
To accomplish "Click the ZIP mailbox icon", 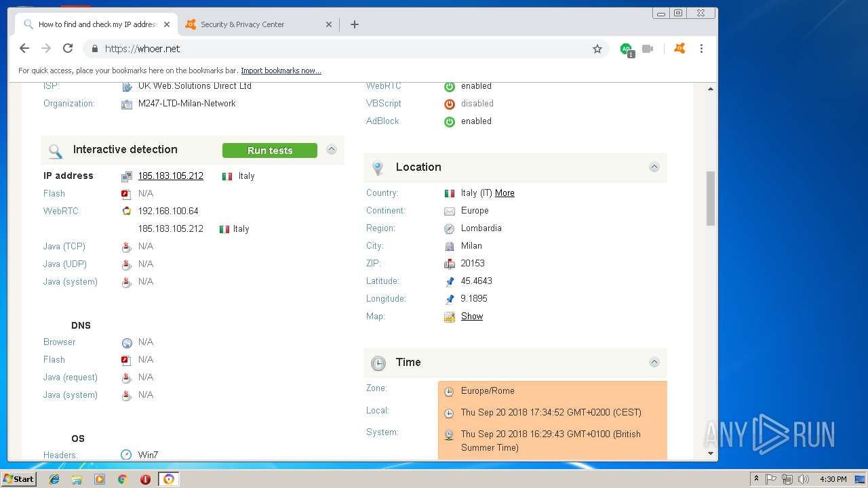I will point(449,264).
